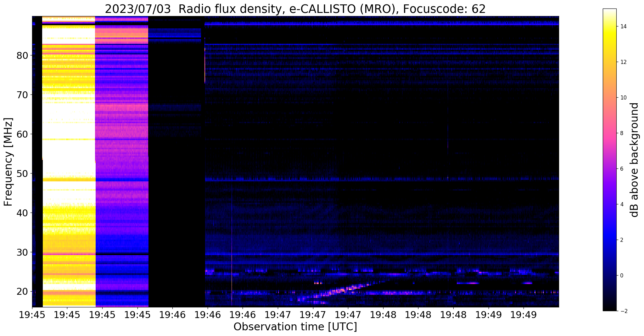Click the 70 MHz y-axis tick label
Screen dimensions: 644x336
(22, 95)
